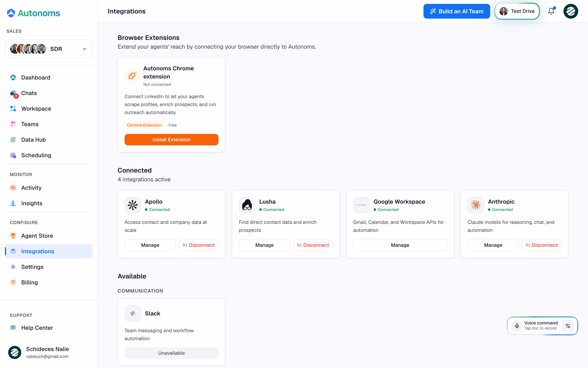Click the Schideces Nalie user profile
This screenshot has width=588, height=368.
[49, 352]
